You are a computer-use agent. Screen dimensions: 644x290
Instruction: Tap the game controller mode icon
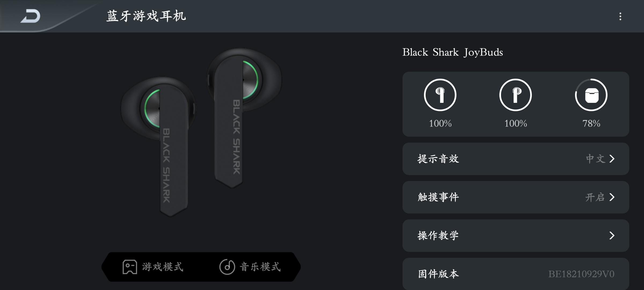coord(130,267)
